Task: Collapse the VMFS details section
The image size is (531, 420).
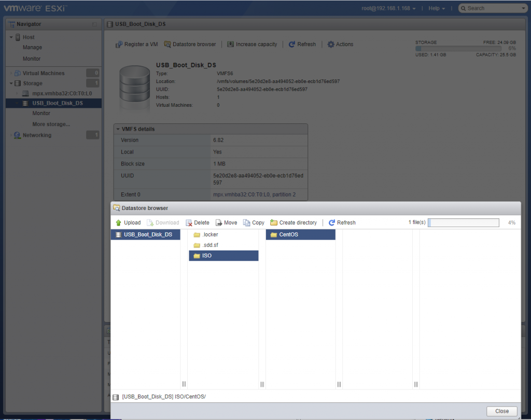Action: [x=118, y=129]
